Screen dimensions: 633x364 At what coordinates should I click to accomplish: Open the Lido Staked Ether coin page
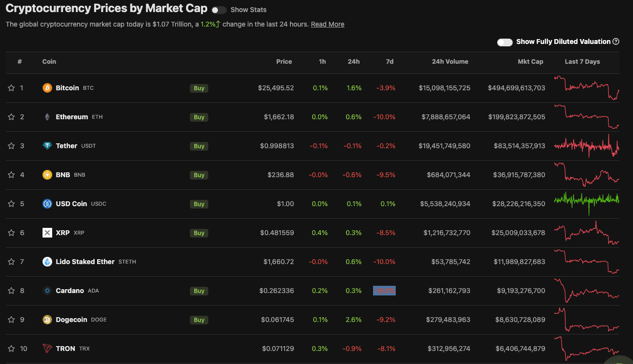[85, 262]
